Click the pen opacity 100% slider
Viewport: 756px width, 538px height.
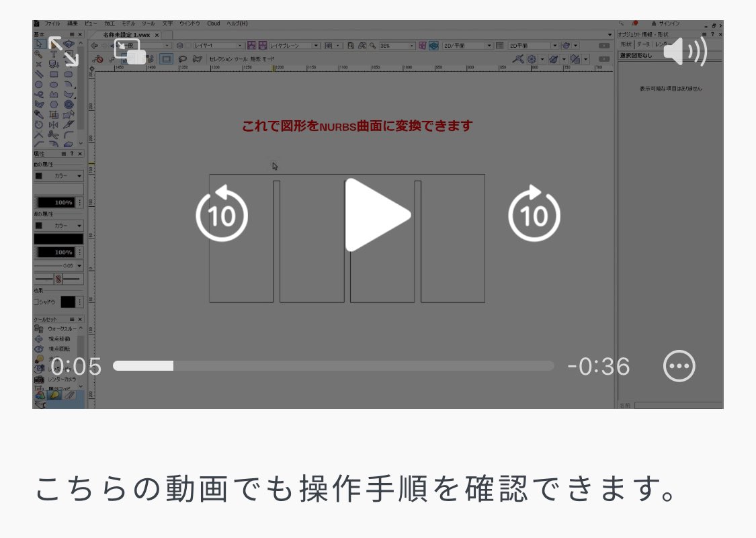pos(56,252)
